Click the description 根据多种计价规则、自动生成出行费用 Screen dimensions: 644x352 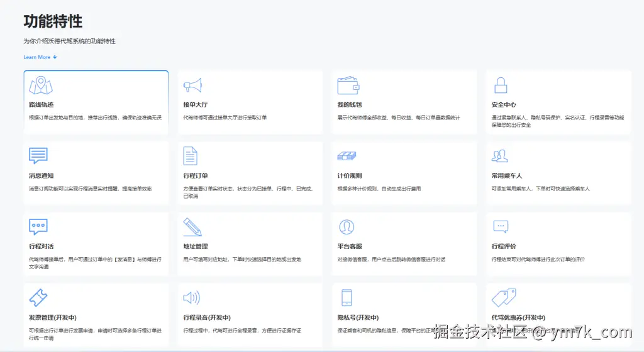tap(379, 189)
